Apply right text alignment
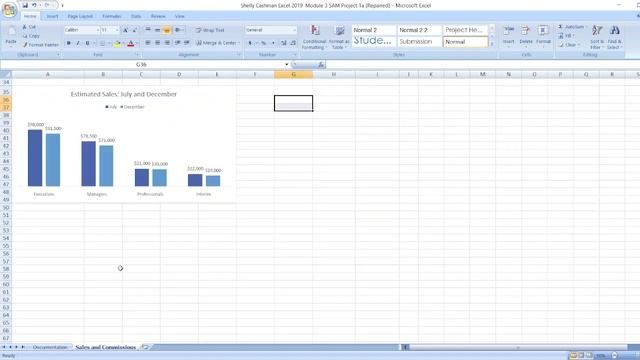640x360 pixels. coord(167,43)
